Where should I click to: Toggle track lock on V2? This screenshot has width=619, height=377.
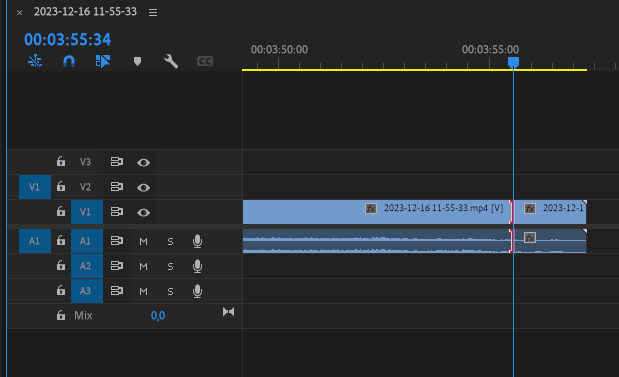coord(61,186)
